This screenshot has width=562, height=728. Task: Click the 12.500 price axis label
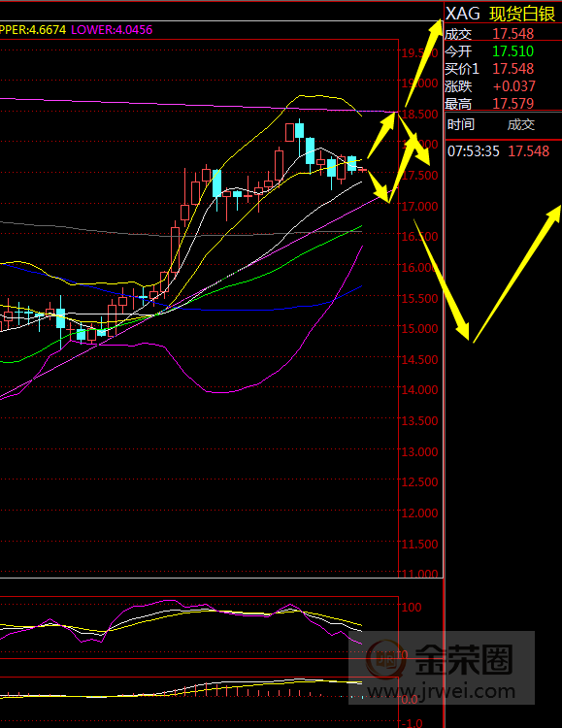click(420, 481)
